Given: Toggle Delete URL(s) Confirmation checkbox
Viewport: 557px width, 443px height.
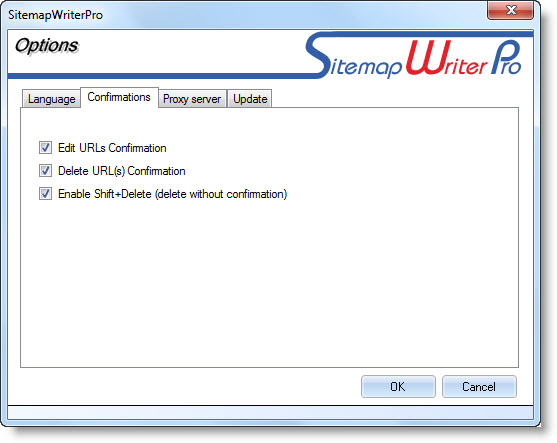Looking at the screenshot, I should [45, 171].
